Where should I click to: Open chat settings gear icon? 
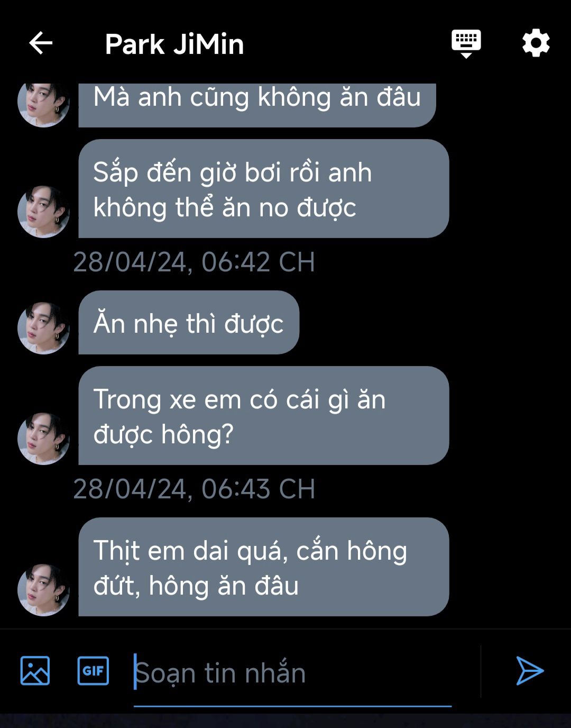(x=536, y=43)
